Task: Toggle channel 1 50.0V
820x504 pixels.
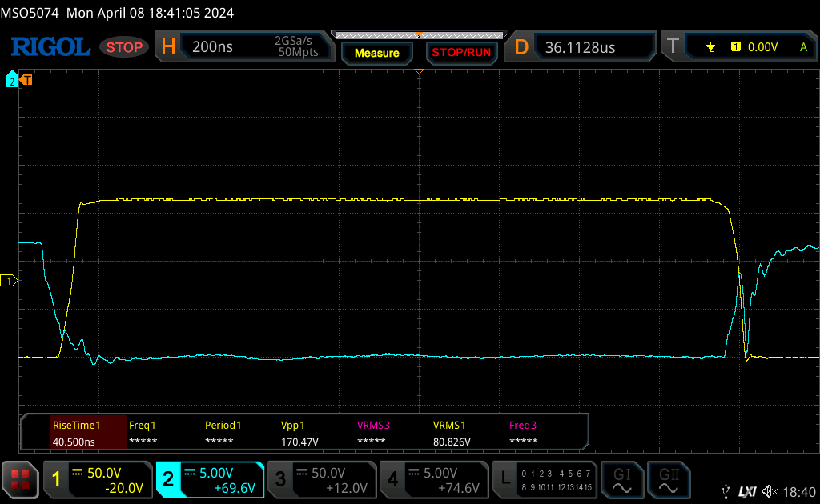Action: coord(98,479)
